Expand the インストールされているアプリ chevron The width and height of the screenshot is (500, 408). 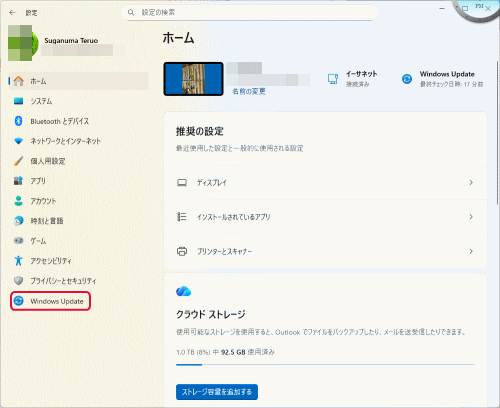point(471,217)
